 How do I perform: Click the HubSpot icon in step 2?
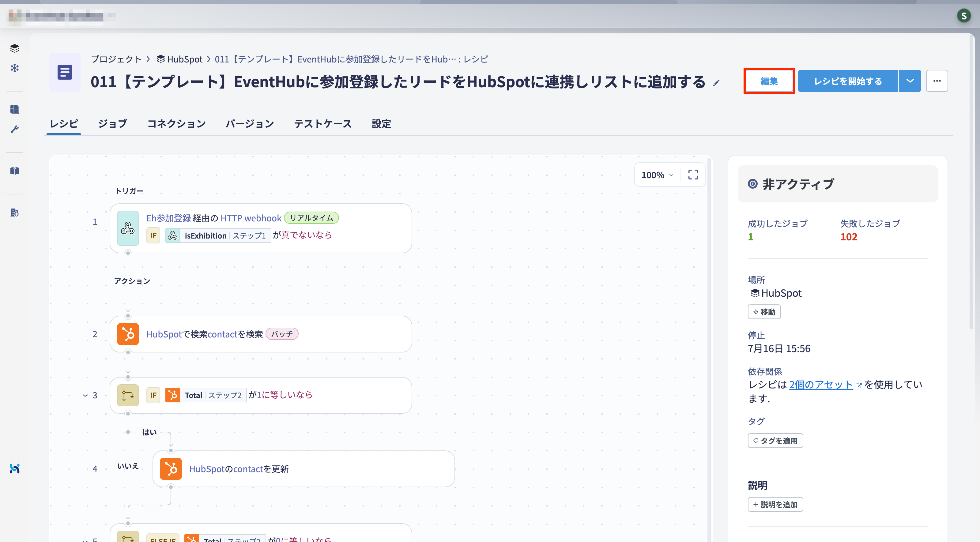pyautogui.click(x=128, y=334)
